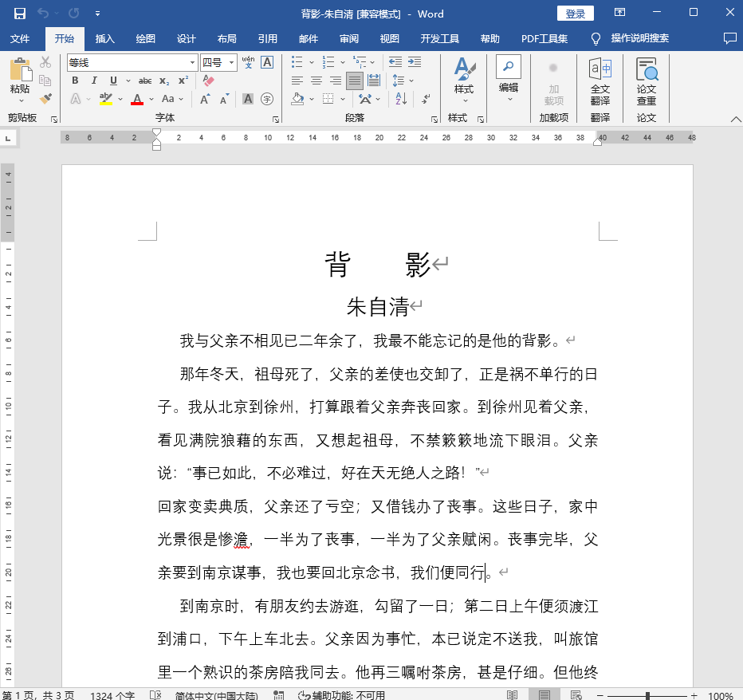The image size is (743, 700).
Task: Click the red font color button
Action: point(137,99)
